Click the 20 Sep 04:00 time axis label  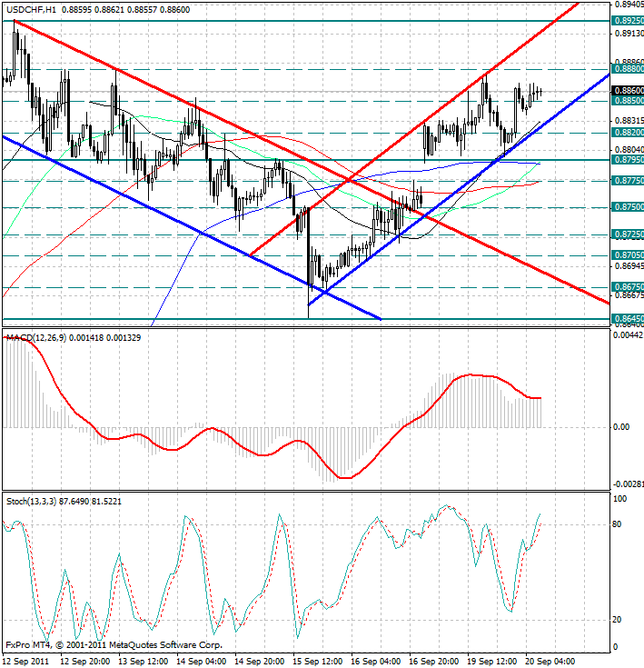click(550, 662)
